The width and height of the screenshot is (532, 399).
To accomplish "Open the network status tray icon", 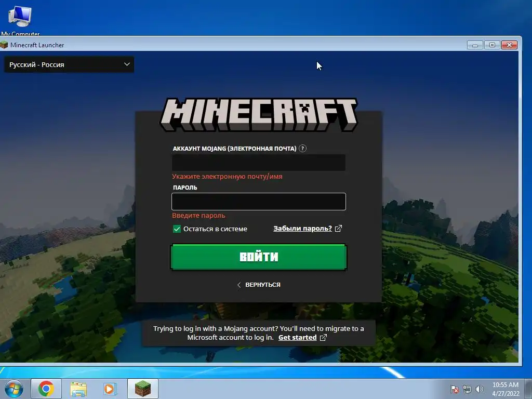I will [467, 389].
